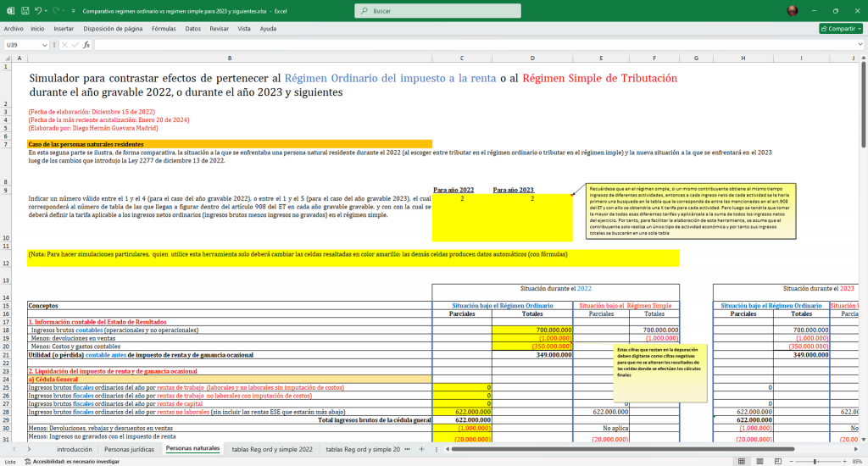
Task: Click the horizontal scrollbar thumb
Action: [623, 449]
